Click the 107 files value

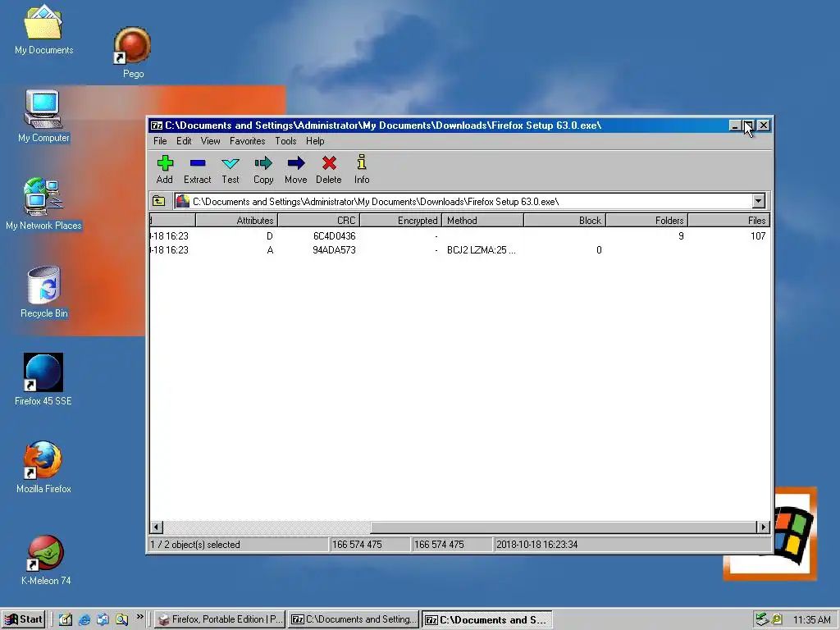tap(757, 235)
